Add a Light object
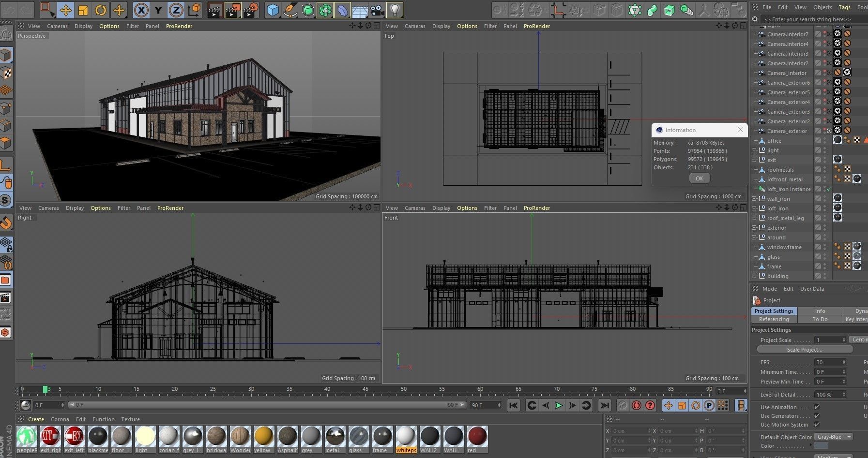 (395, 10)
